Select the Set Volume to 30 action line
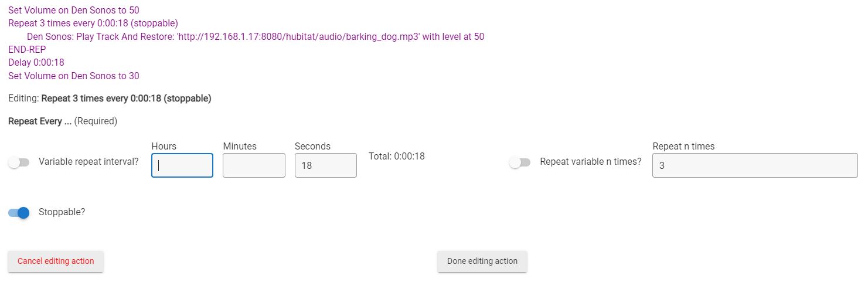This screenshot has height=292, width=868. pos(74,76)
